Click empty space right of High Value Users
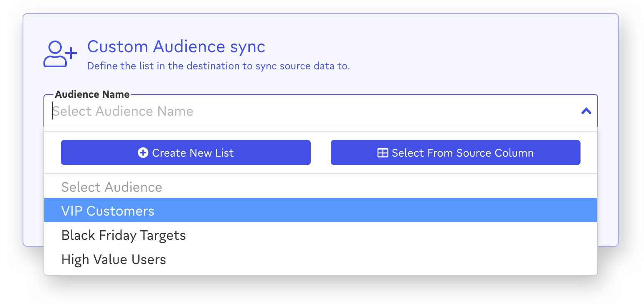644x305 pixels. (376, 259)
